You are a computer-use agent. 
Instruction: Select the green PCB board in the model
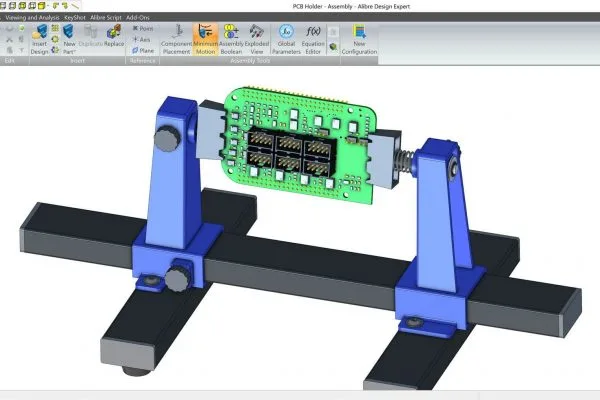(x=300, y=145)
